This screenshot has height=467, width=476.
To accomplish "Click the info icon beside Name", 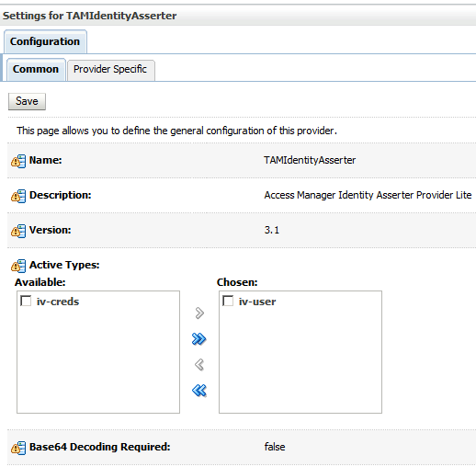I will click(18, 161).
